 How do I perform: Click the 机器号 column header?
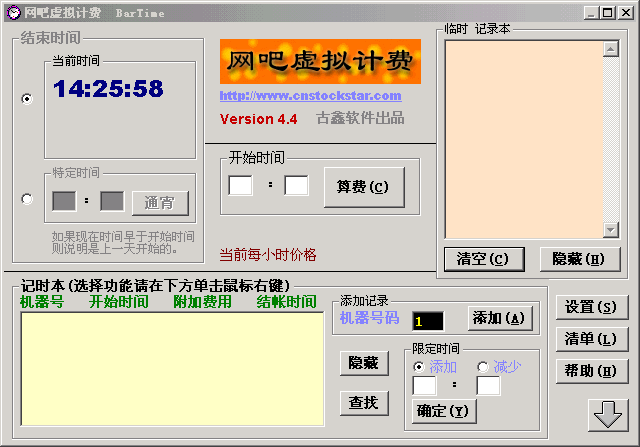point(42,302)
